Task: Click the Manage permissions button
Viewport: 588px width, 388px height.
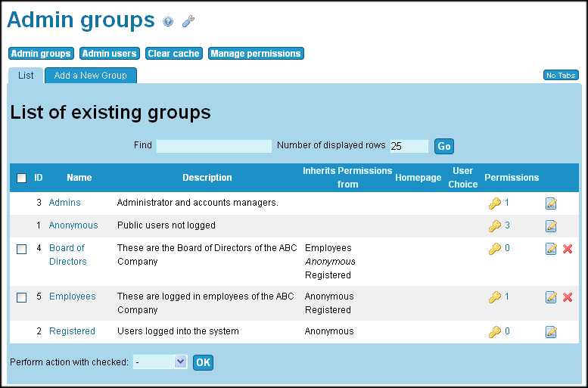Action: coord(256,54)
